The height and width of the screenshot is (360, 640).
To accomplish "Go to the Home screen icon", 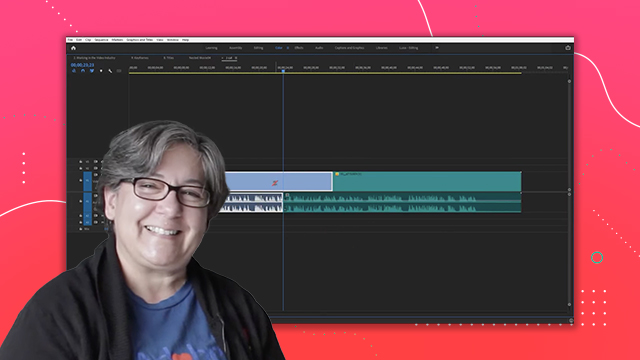I will click(x=73, y=48).
